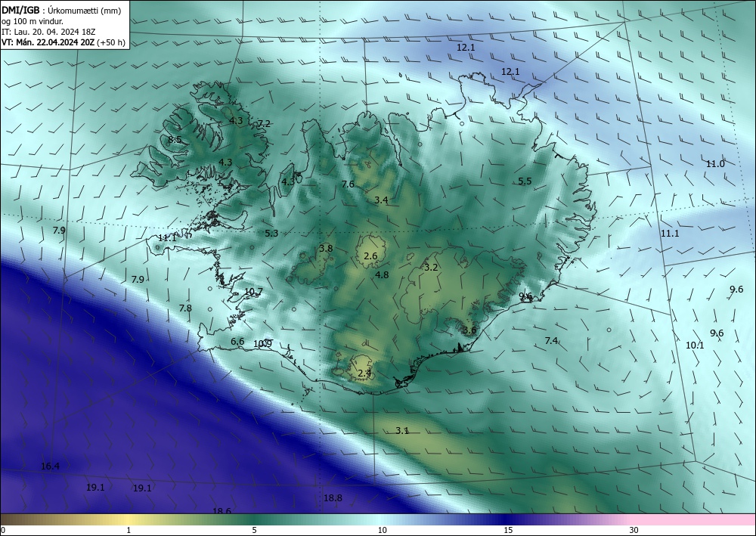The width and height of the screenshot is (756, 536).
Task: Click the 3.2 value on Vatnajökull
Action: (x=431, y=268)
